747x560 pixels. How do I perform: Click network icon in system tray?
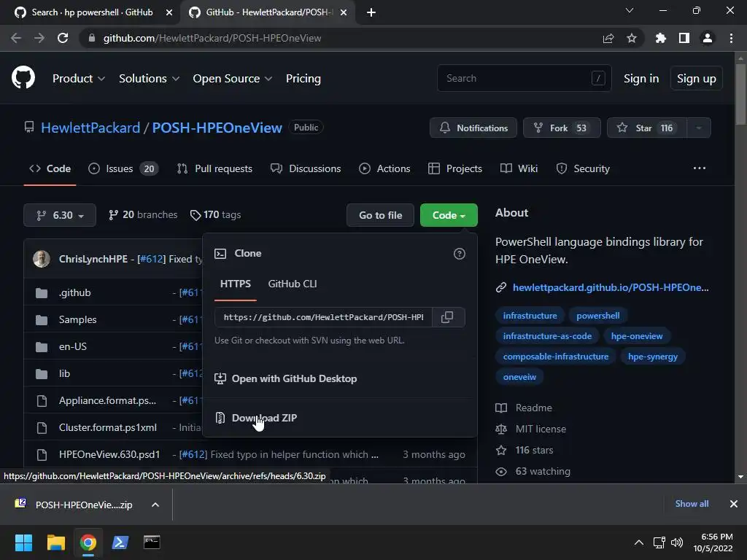[659, 542]
